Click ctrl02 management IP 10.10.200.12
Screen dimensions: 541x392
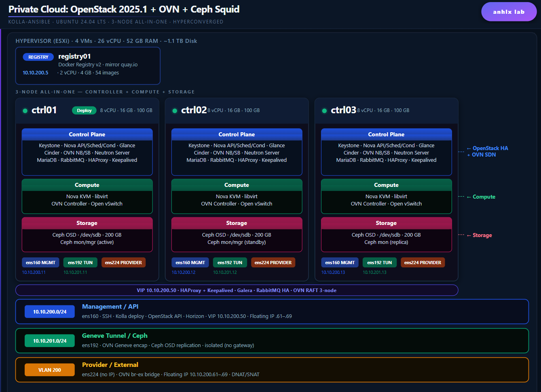coord(184,273)
